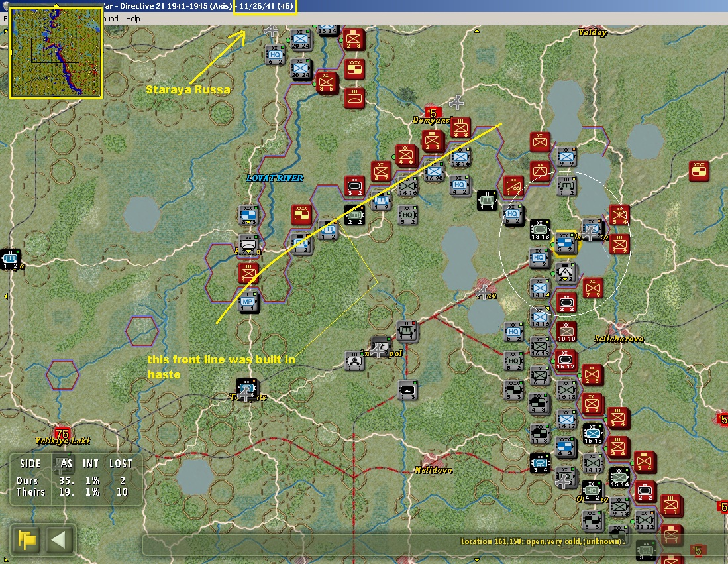This screenshot has height=564, width=728.
Task: Select the red infantry regiment 1 2
Action: coord(619,245)
